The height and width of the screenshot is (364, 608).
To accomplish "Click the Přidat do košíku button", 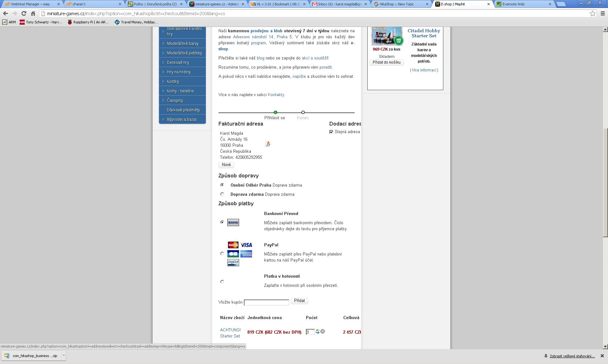I will pos(386,62).
